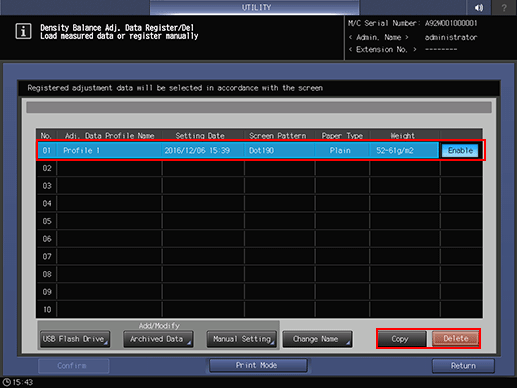Click the Adj. Data Profile Name column header
The width and height of the screenshot is (517, 388).
pos(109,136)
